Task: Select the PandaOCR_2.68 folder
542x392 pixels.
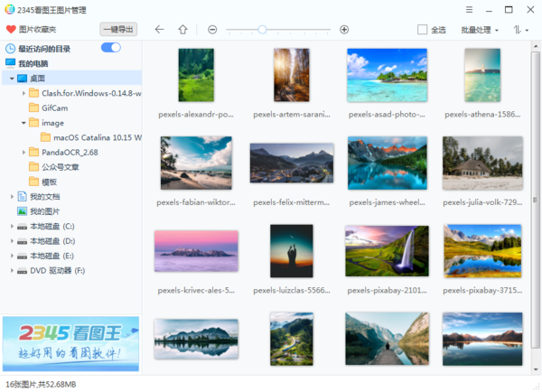Action: (x=68, y=153)
